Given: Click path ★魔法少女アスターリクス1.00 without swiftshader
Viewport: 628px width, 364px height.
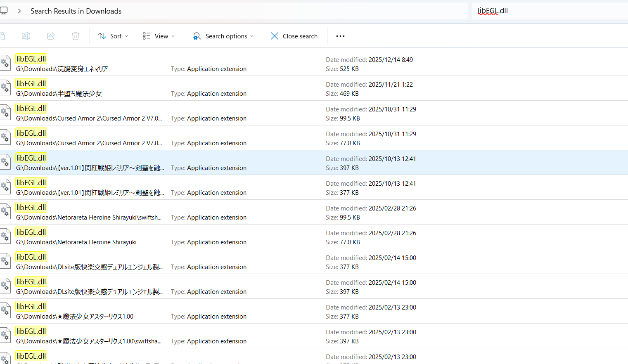Looking at the screenshot, I should coord(75,317).
